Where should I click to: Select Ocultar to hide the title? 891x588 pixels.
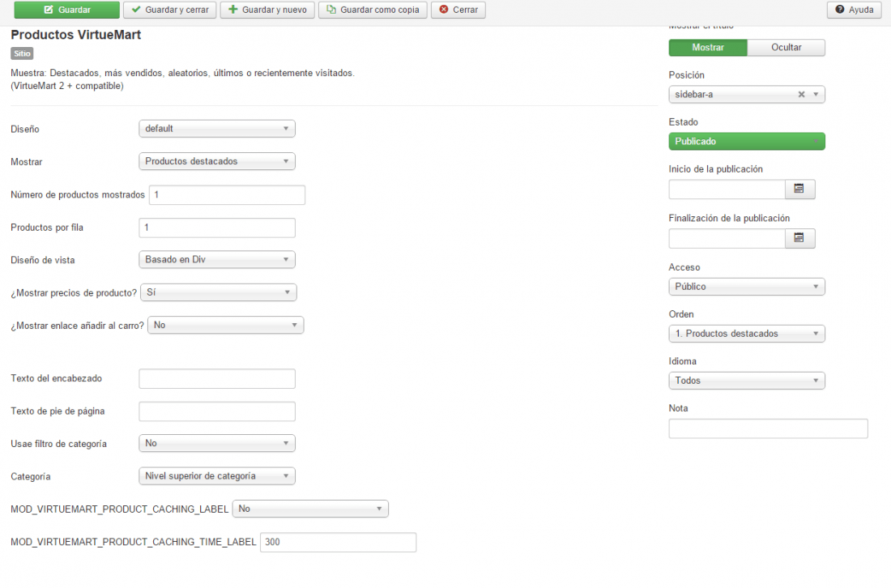pos(787,48)
